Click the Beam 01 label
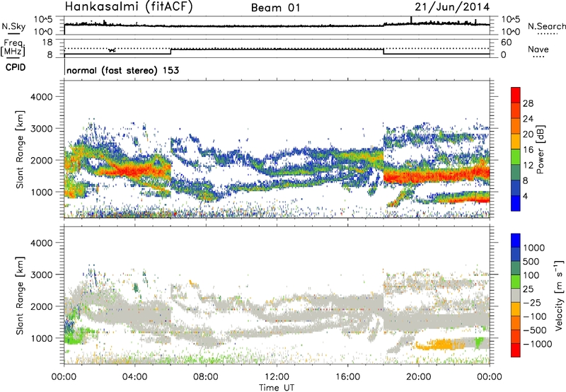The width and height of the screenshot is (566, 392). [x=275, y=8]
